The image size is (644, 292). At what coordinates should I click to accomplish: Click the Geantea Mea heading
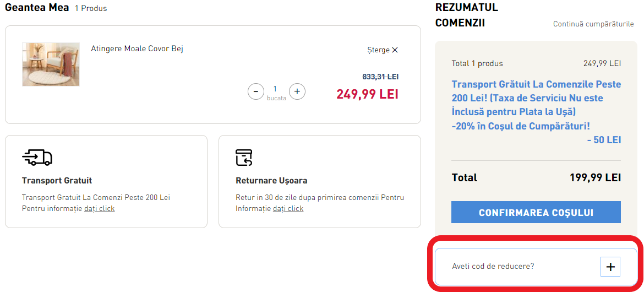pyautogui.click(x=37, y=8)
